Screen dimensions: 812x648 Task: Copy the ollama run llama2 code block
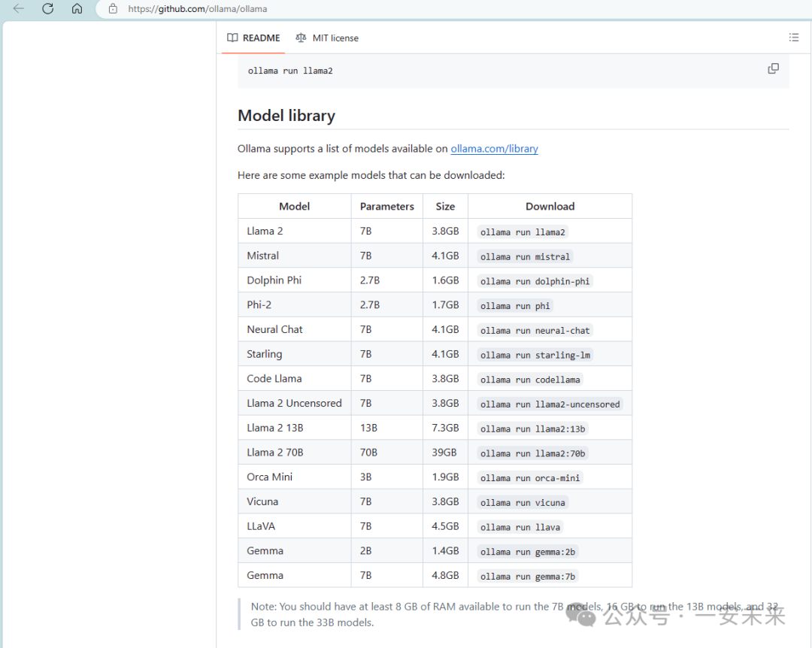coord(773,69)
